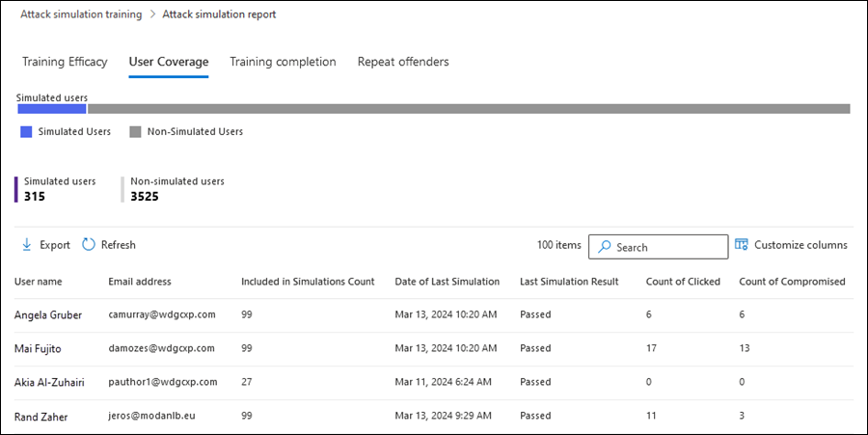Click the gray Non-Simulated Users legend swatch

click(135, 131)
